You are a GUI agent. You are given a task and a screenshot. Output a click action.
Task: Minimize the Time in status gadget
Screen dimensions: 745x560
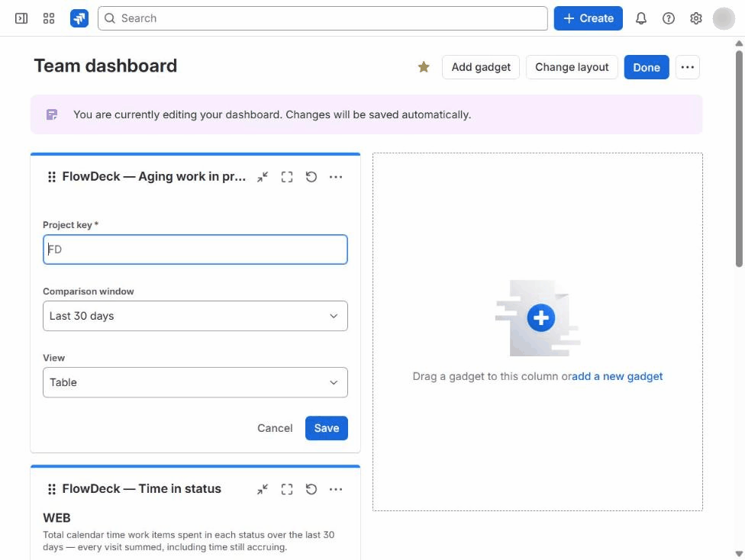(263, 489)
